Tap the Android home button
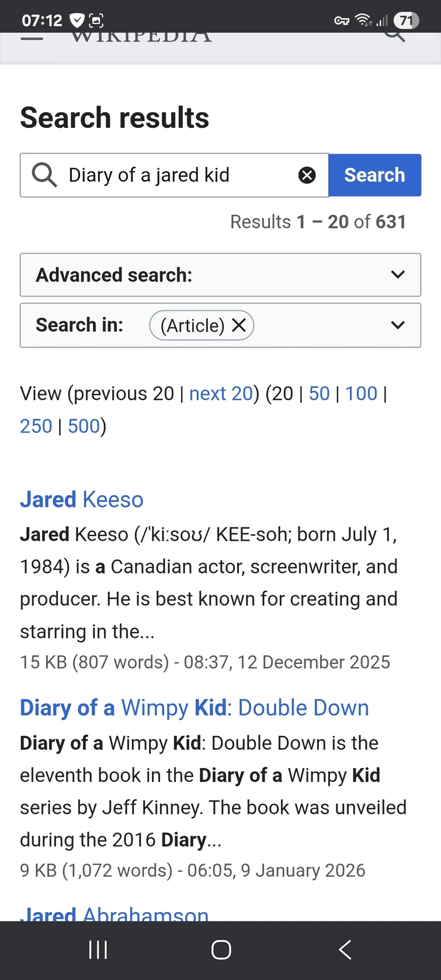Image resolution: width=441 pixels, height=980 pixels. [x=221, y=950]
